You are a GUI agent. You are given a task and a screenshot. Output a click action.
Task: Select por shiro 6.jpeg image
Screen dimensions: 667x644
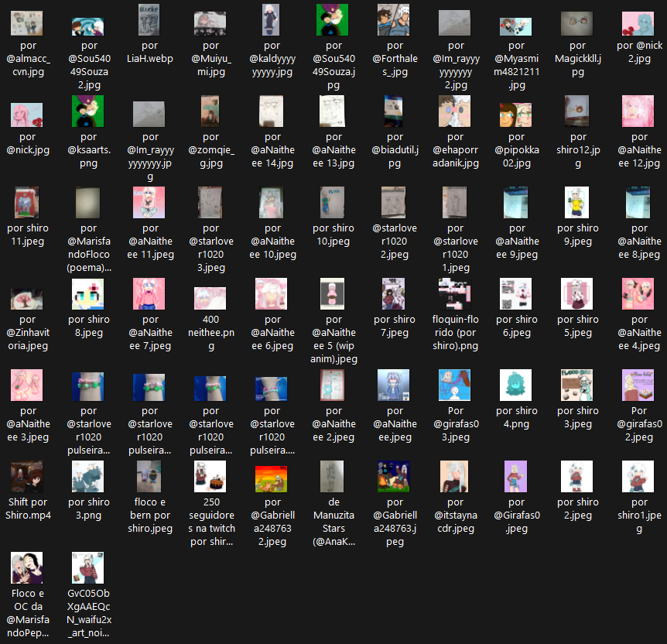pos(515,294)
